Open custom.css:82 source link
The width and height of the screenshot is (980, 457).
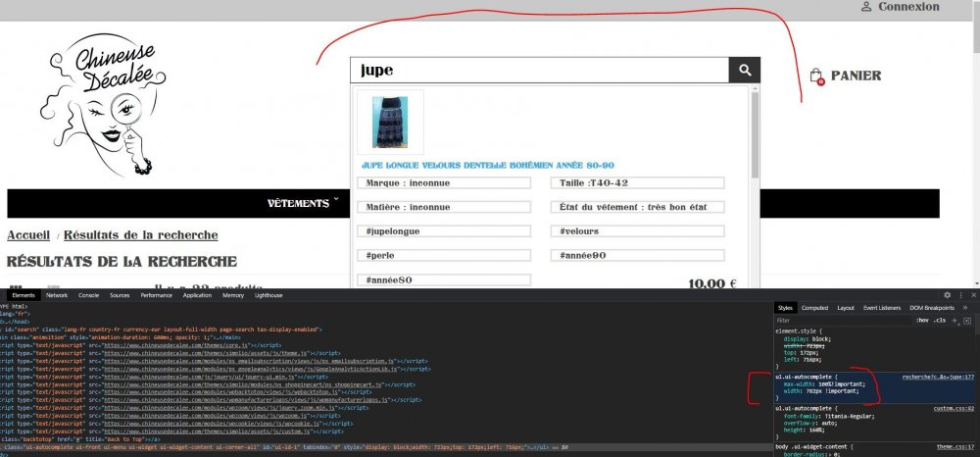point(954,408)
